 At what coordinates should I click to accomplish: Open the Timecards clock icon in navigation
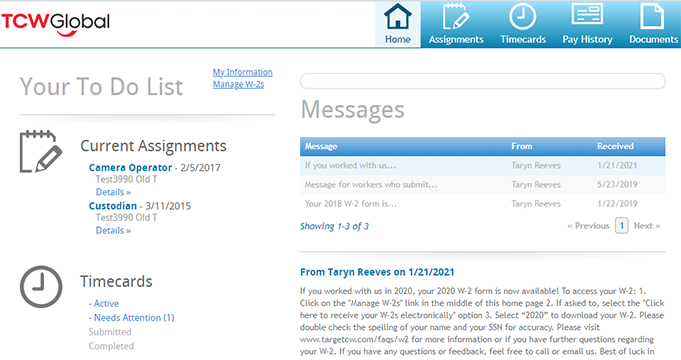point(522,17)
